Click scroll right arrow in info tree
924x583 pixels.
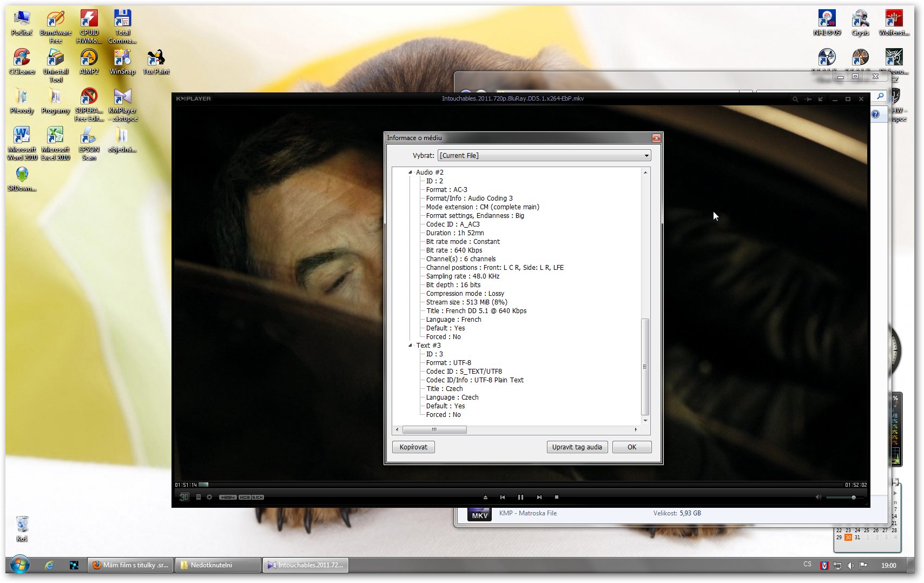(636, 429)
